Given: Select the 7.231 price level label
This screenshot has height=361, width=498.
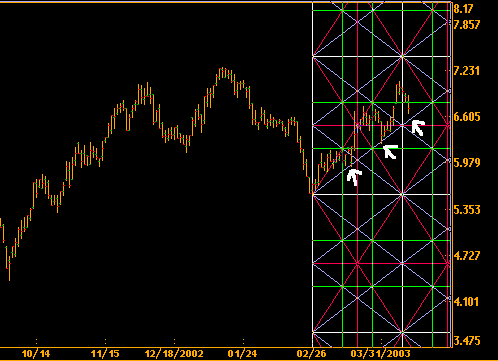Looking at the screenshot, I should (467, 71).
